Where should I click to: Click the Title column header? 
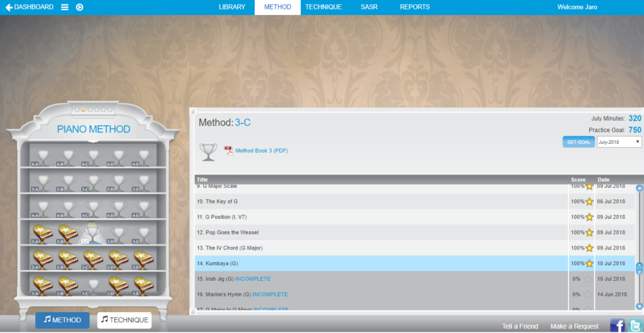[202, 180]
